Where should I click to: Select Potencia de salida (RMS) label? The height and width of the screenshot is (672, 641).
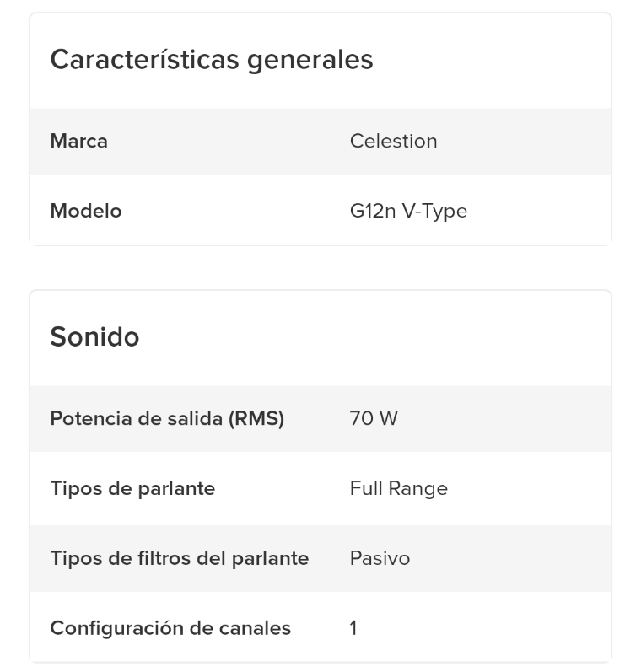(x=167, y=418)
